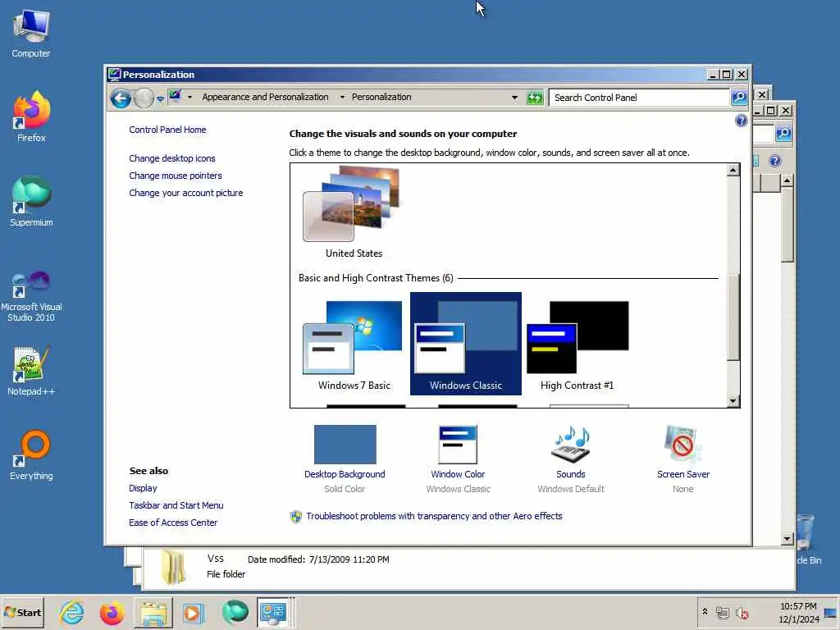The image size is (840, 630).
Task: Click Show desktop button beside the clock
Action: (832, 612)
